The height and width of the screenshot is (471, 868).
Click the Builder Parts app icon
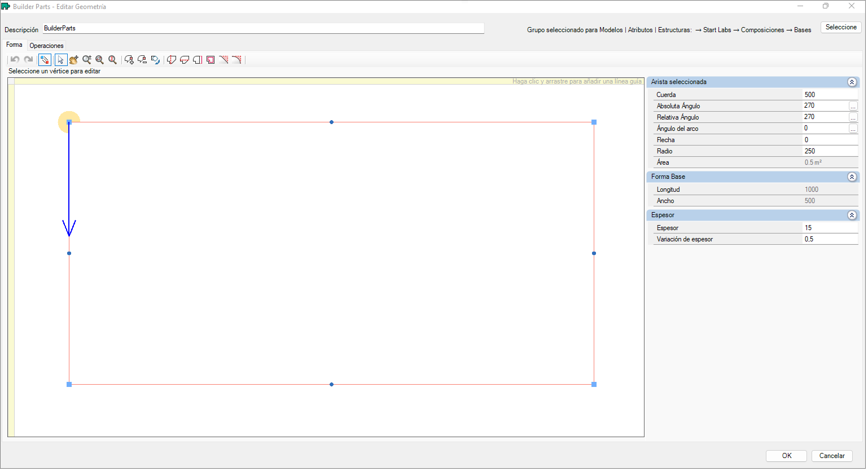coord(6,6)
